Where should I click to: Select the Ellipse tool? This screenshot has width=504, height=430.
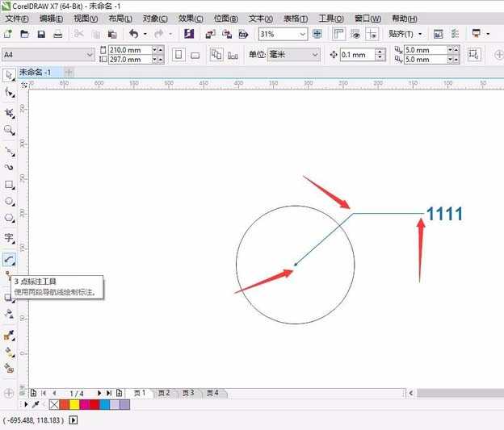[9, 201]
